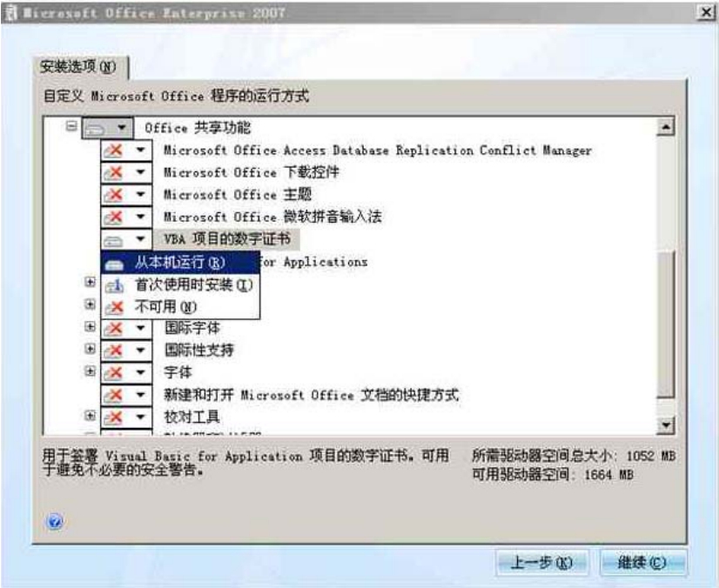Screen dimensions: 719x588
Task: Select 从本机运行 from the menu
Action: (x=178, y=262)
